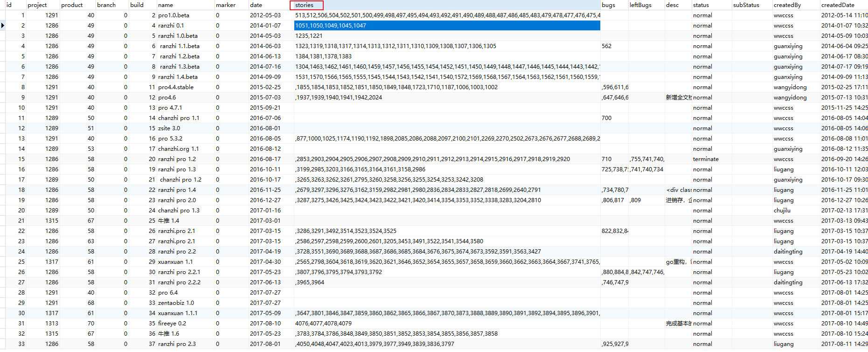Select the name cell 'zentaobiz 1.0'
Screen dimensions: 868x352
(x=176, y=303)
